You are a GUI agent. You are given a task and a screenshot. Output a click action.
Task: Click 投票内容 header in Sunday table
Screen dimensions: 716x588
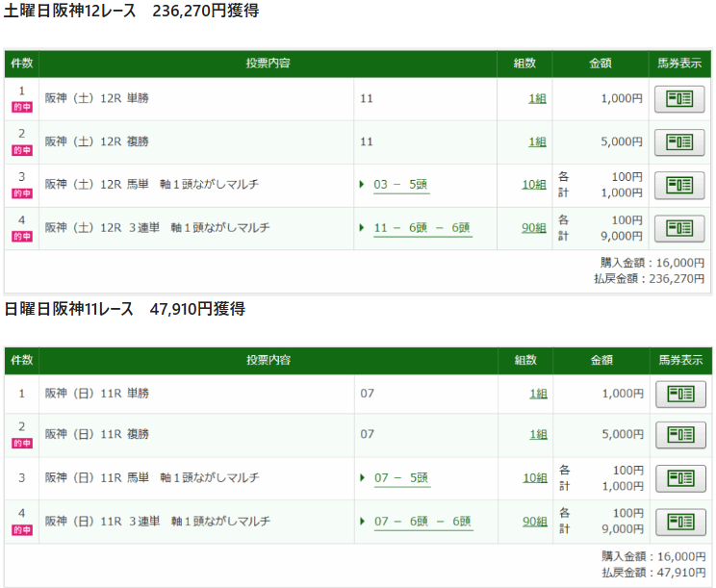pos(268,360)
